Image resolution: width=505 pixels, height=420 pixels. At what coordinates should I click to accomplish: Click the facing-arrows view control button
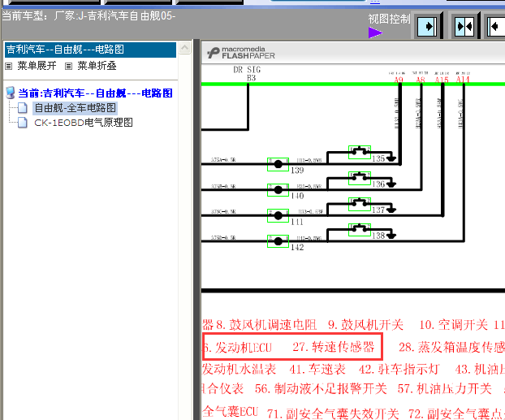464,26
